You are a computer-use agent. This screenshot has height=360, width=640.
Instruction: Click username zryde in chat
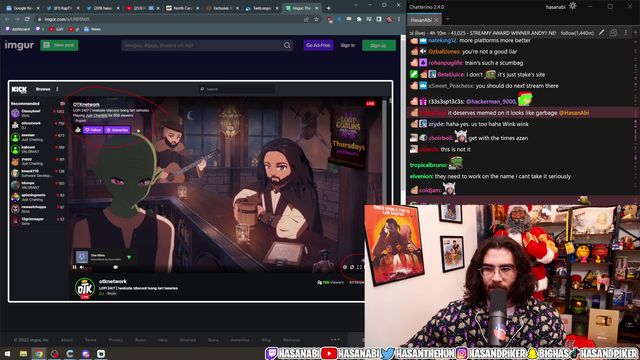pos(436,124)
